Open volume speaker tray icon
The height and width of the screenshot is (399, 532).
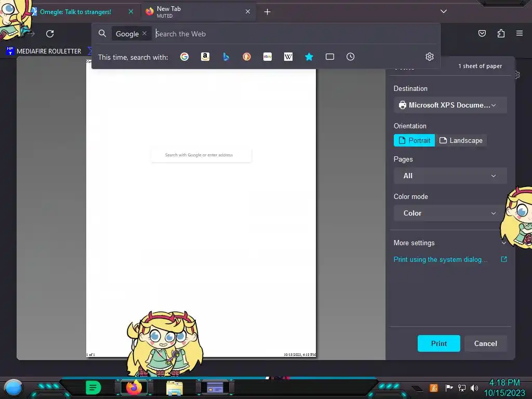point(474,388)
